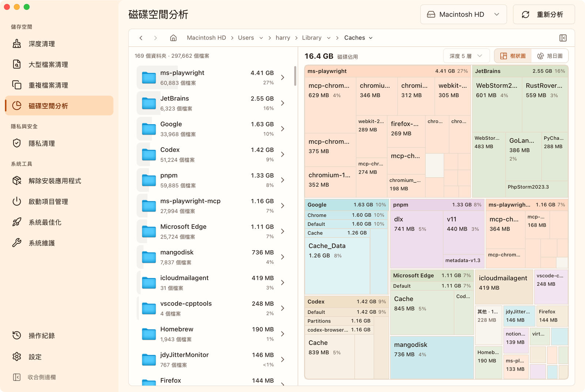The image size is (585, 392).
Task: Open 系統最佳化 rocket item
Action: 59,222
